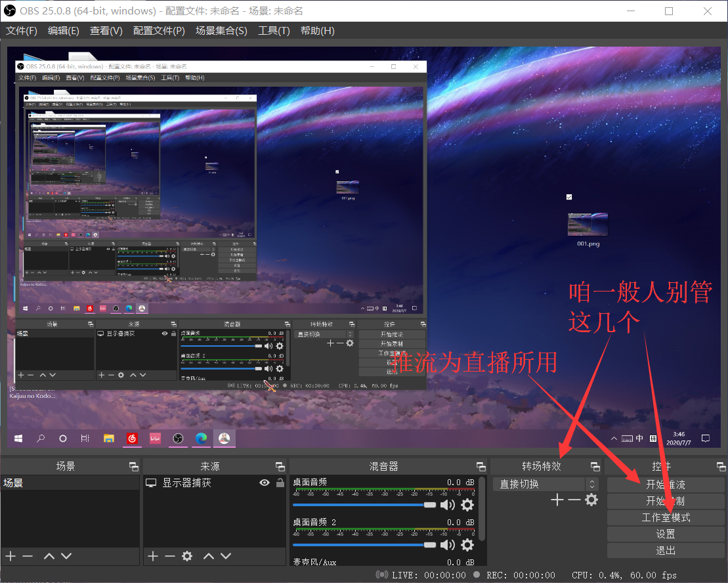728x583 pixels.
Task: Click the File Explorer icon in the captured taskbar
Action: (x=109, y=438)
